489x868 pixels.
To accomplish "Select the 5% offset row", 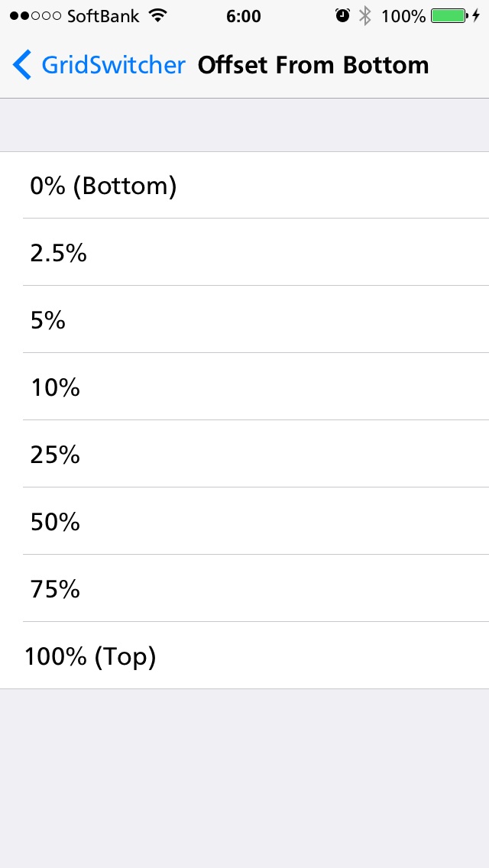I will (x=244, y=319).
